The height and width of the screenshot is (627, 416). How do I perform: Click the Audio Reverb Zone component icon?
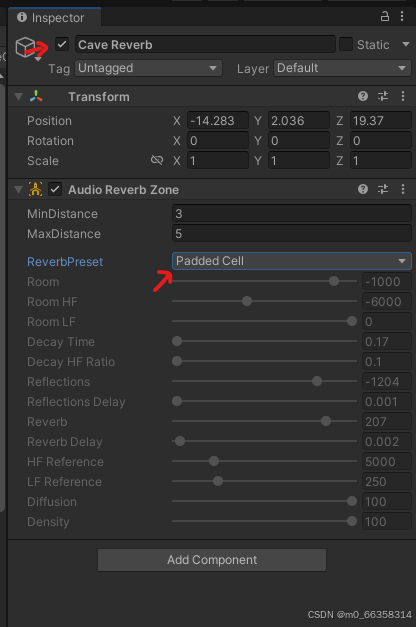(36, 189)
